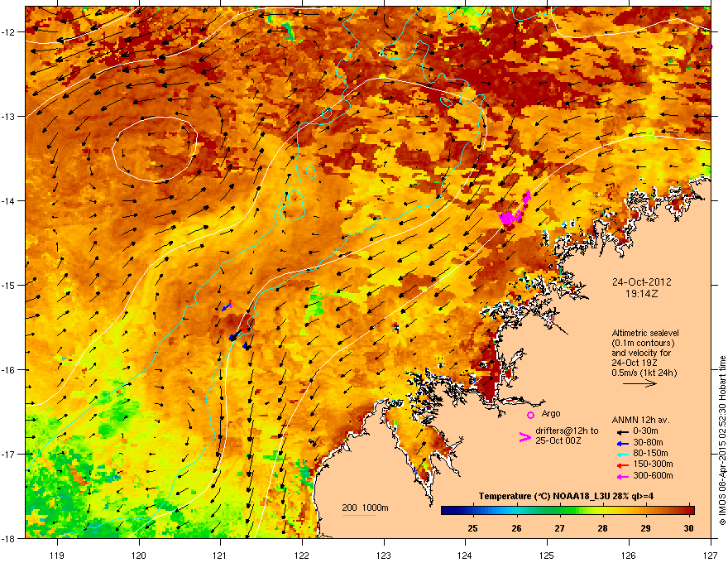Click the latitude axis label -14
Screen dimensions: 728x563
point(9,201)
